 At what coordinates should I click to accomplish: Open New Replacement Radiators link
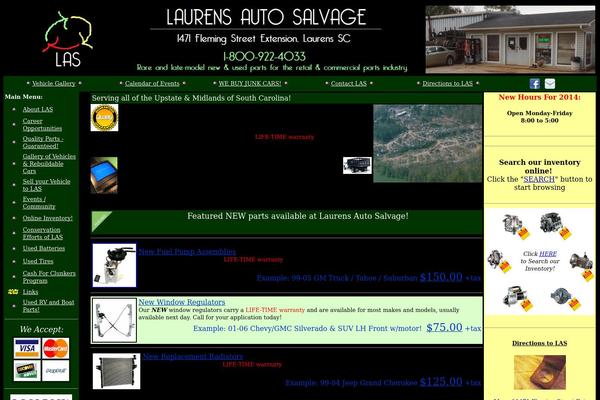193,356
